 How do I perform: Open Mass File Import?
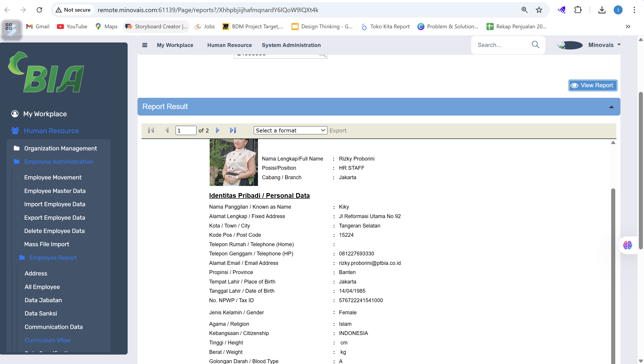[x=47, y=244]
